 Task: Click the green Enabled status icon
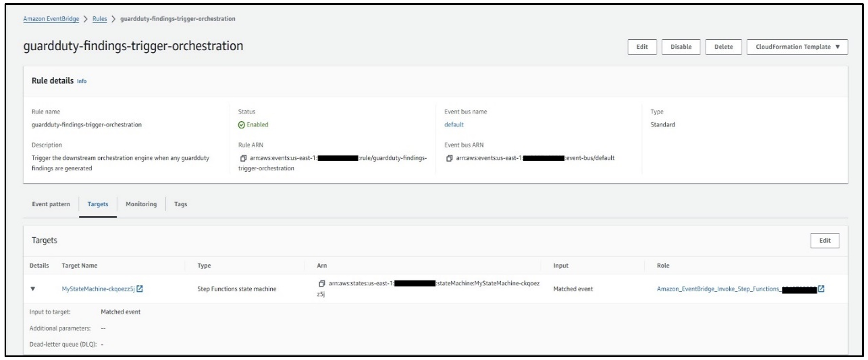[241, 125]
